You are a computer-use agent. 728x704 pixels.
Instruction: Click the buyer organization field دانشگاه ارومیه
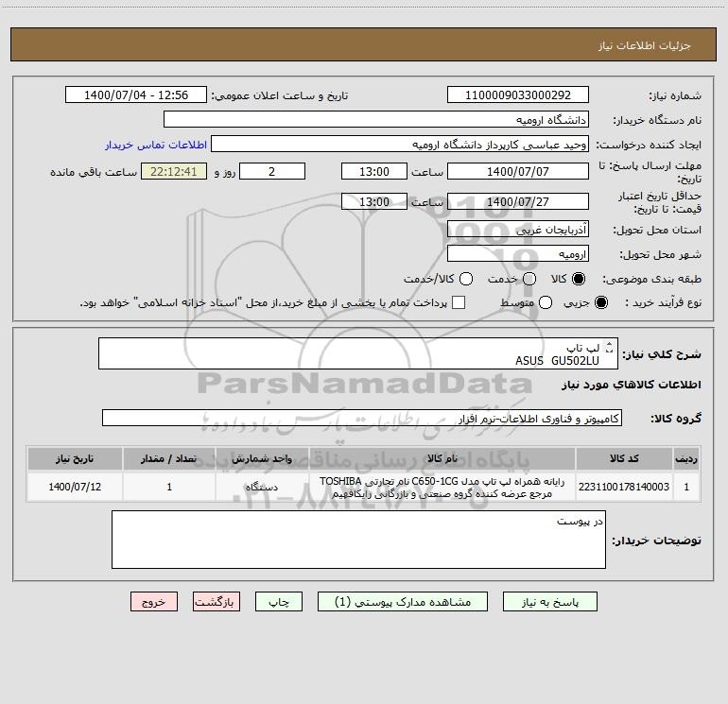376,120
